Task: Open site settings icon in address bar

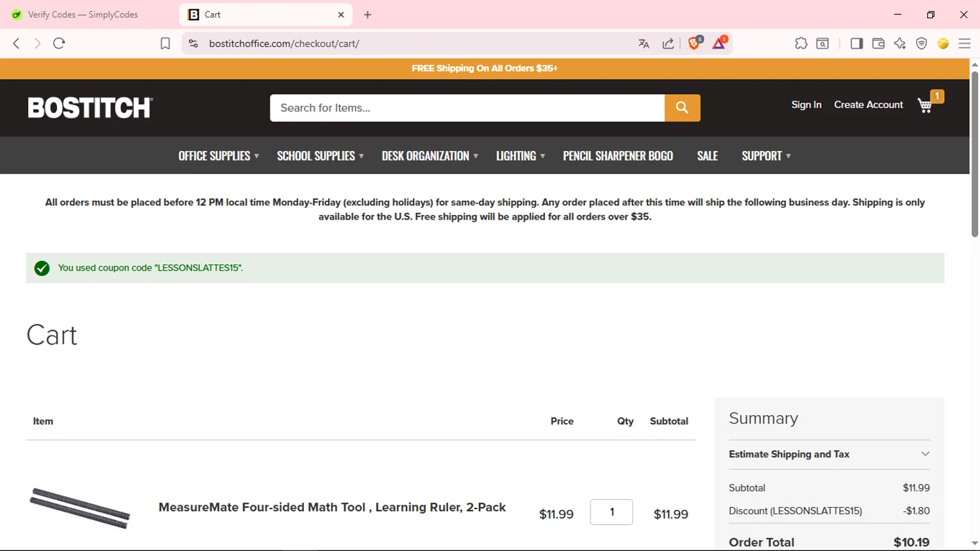Action: point(193,43)
